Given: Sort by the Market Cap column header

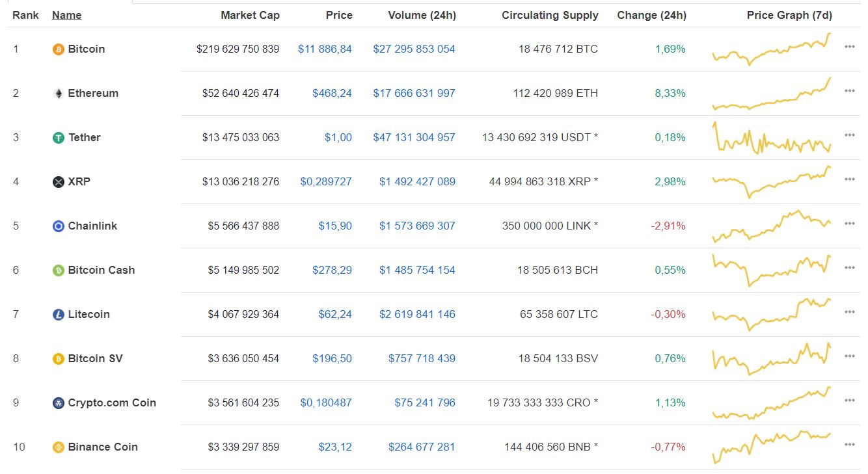Looking at the screenshot, I should pos(250,15).
